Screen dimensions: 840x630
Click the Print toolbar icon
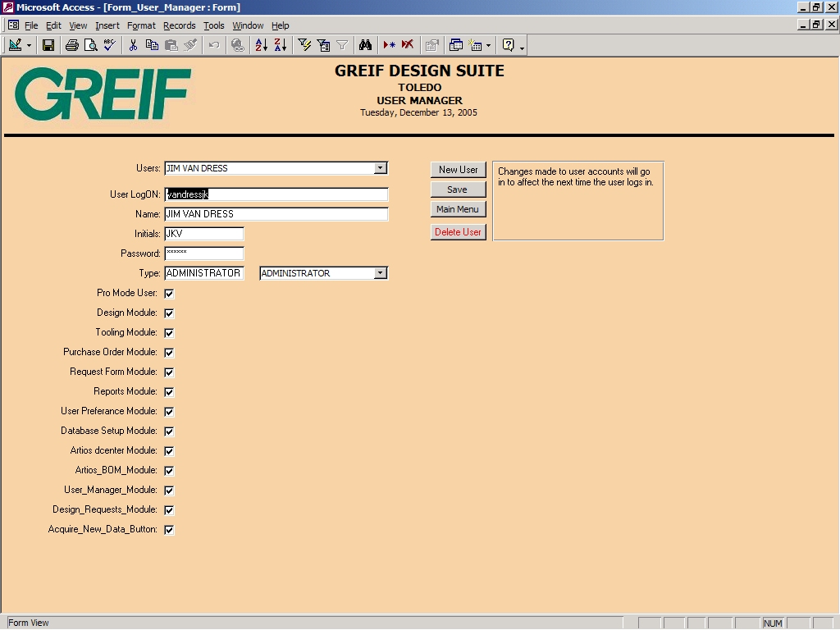coord(72,46)
